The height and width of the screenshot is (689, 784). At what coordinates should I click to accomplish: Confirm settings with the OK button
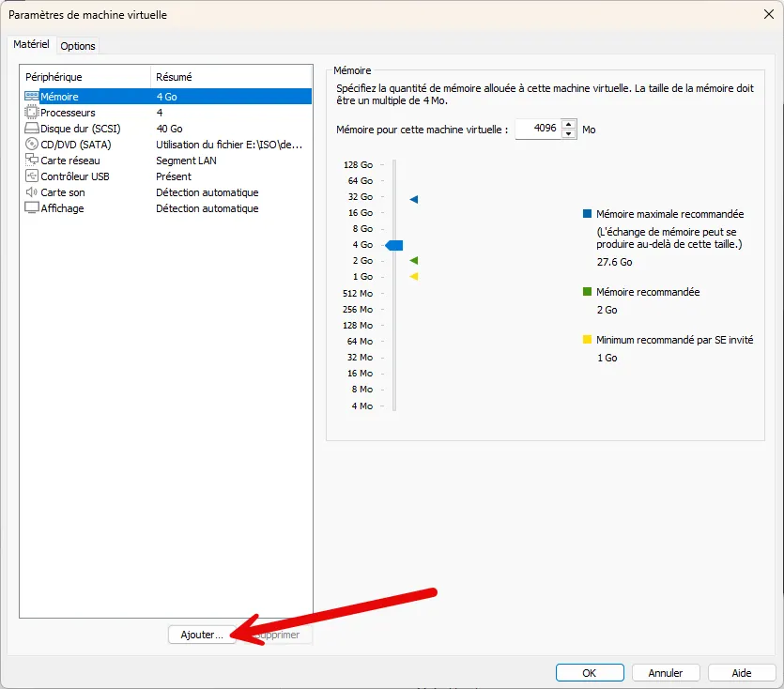tap(589, 673)
